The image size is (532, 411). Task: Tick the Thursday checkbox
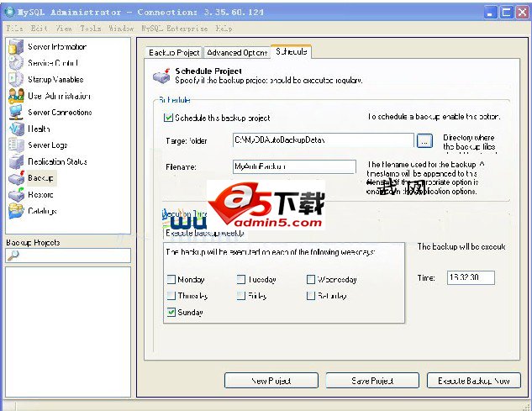click(x=171, y=296)
